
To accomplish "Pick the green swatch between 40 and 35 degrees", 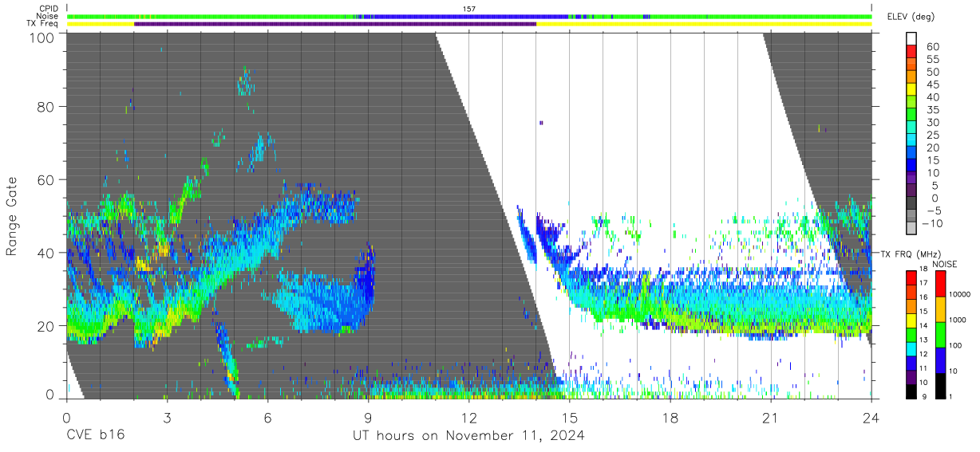I will point(911,103).
